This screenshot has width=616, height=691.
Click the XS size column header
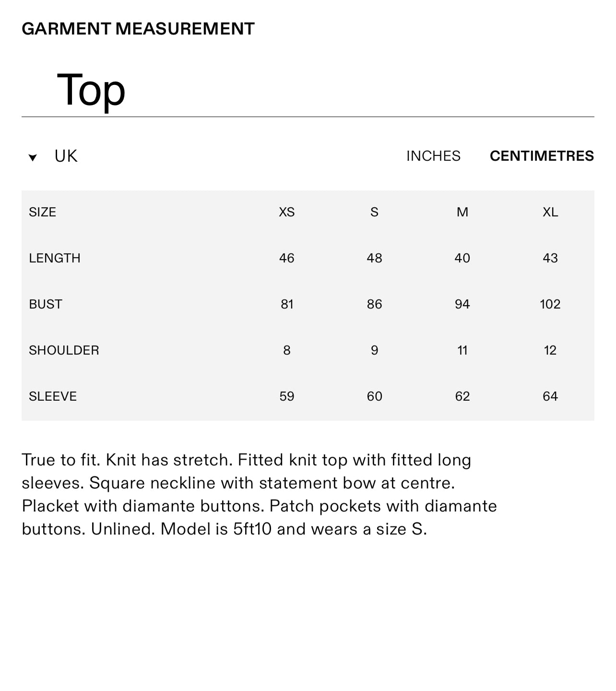click(x=286, y=212)
